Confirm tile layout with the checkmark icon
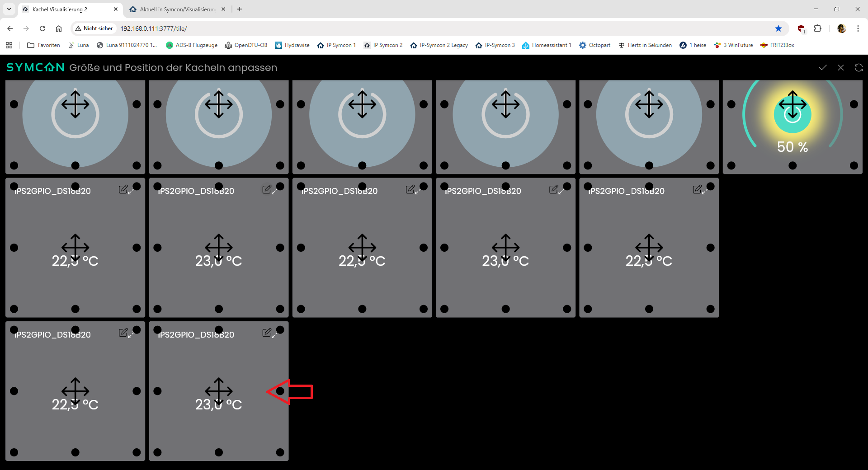Screen dimensions: 868x470 point(822,67)
